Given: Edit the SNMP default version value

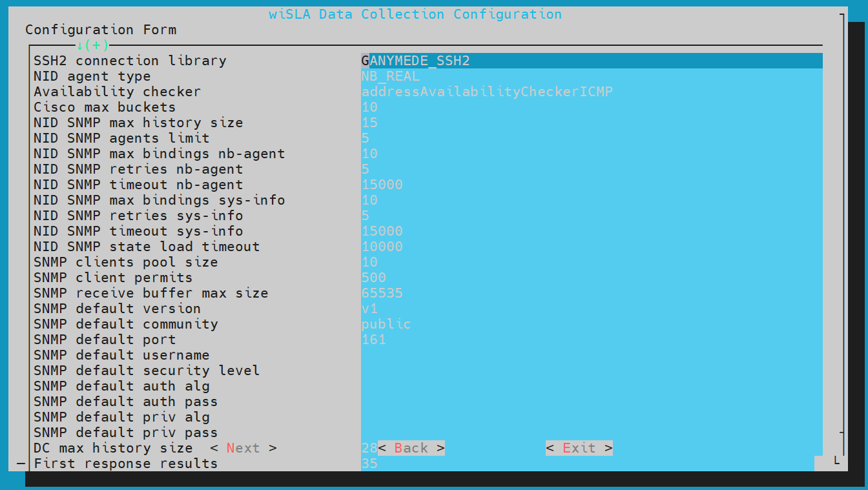Looking at the screenshot, I should 591,309.
